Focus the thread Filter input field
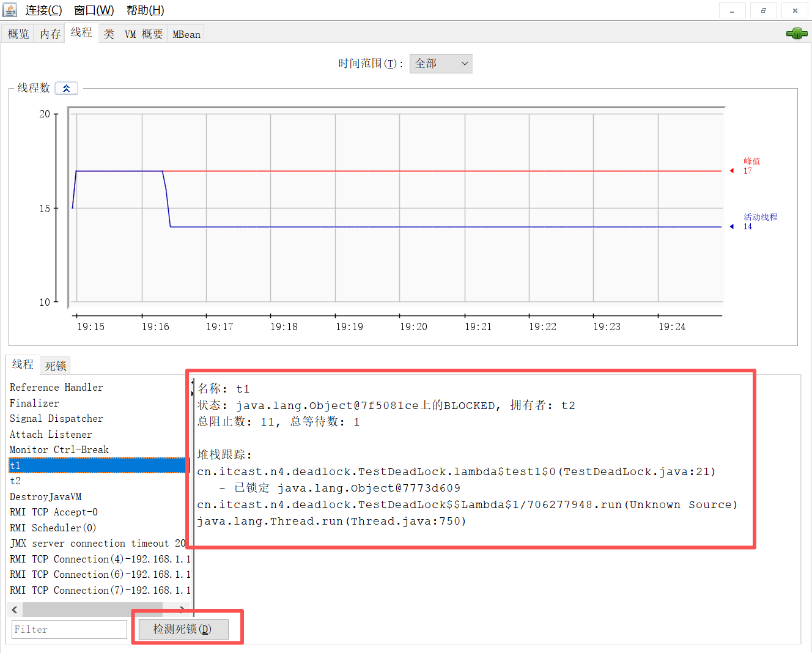The width and height of the screenshot is (812, 653). pyautogui.click(x=69, y=629)
